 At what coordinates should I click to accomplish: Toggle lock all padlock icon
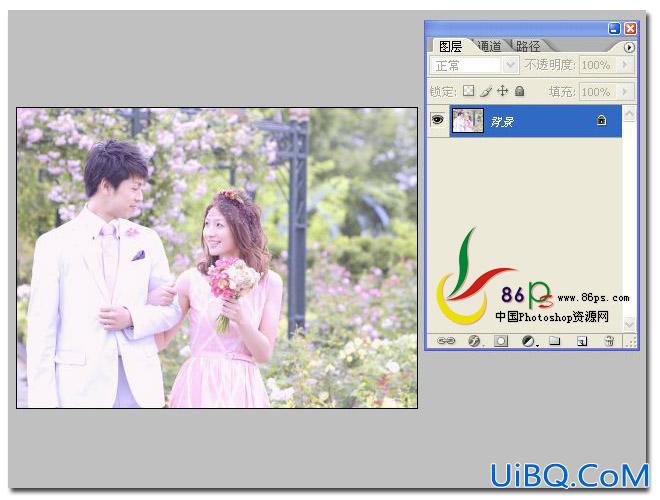pos(520,90)
